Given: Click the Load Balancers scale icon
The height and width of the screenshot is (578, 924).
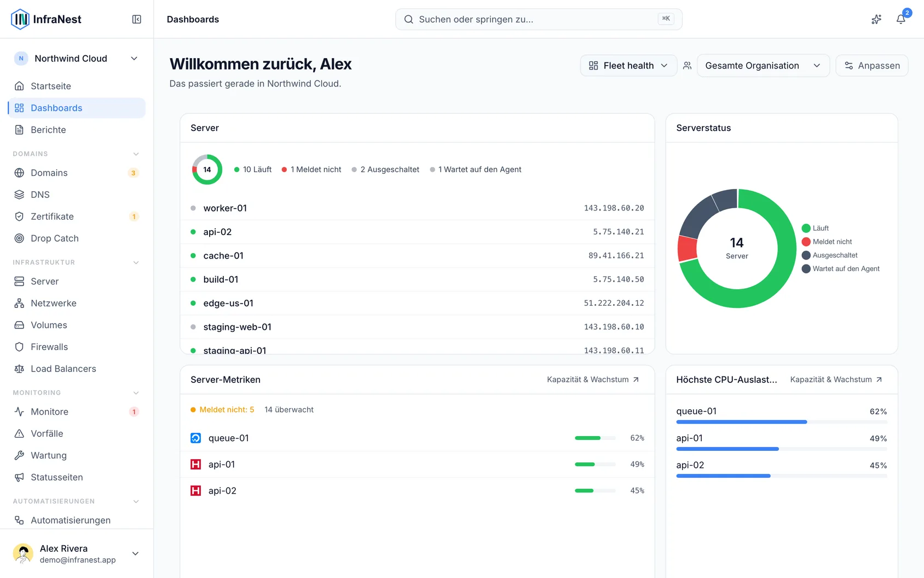Looking at the screenshot, I should point(19,369).
